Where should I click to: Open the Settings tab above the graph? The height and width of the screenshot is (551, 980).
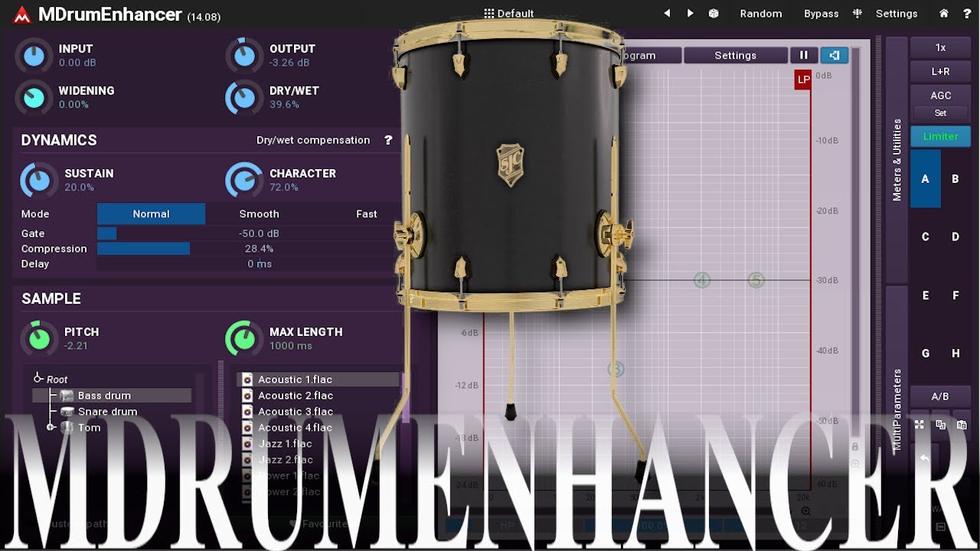point(735,55)
